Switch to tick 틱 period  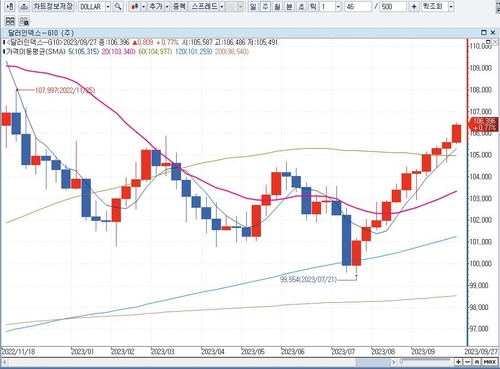tap(313, 7)
